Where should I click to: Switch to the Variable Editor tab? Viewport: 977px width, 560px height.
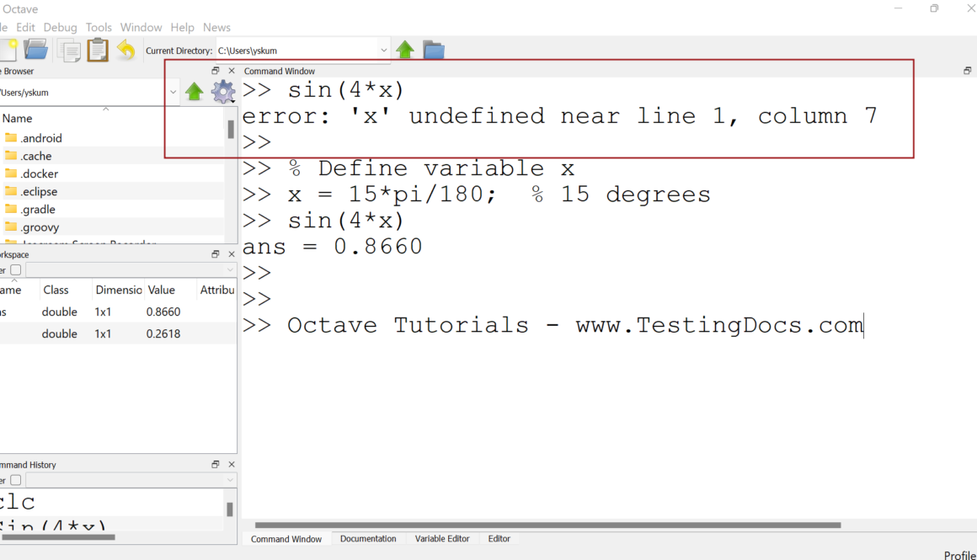[x=442, y=539]
